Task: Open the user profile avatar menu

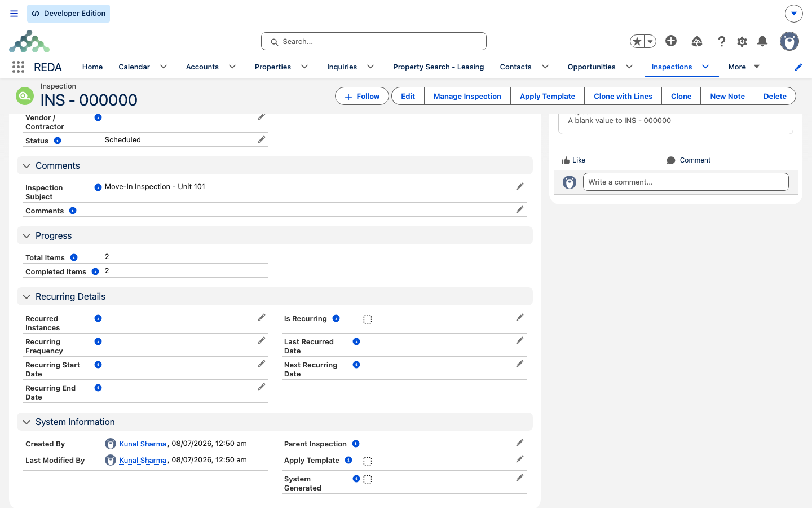Action: [x=789, y=41]
